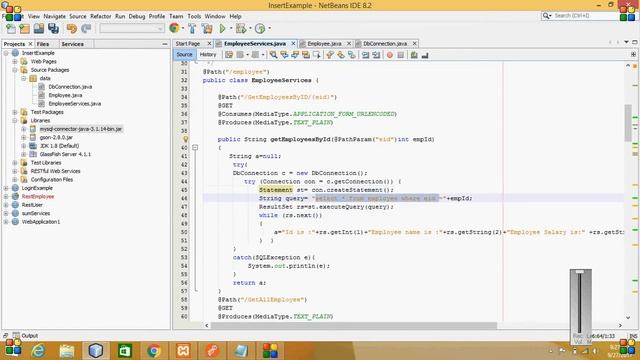The width and height of the screenshot is (640, 360).
Task: Click the Find Selection magnifier icon
Action: (x=273, y=55)
